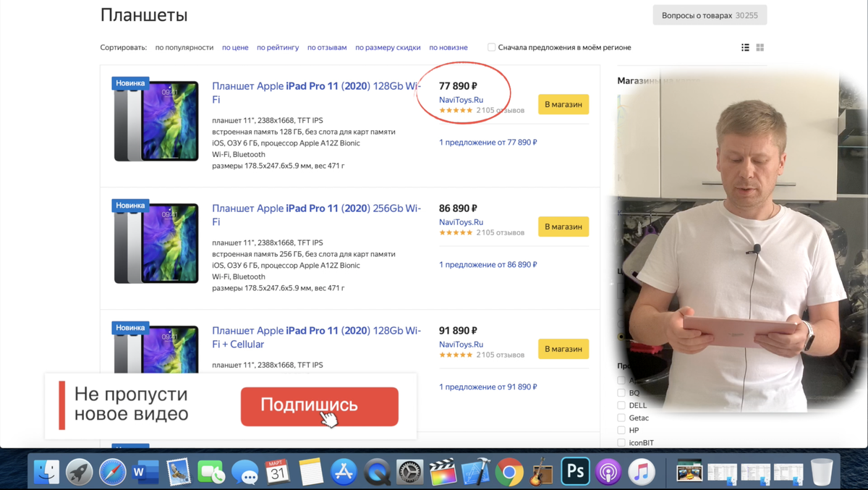Click 'В магазин' for iPad Pro 128Gb Wi-Fi

pos(563,104)
